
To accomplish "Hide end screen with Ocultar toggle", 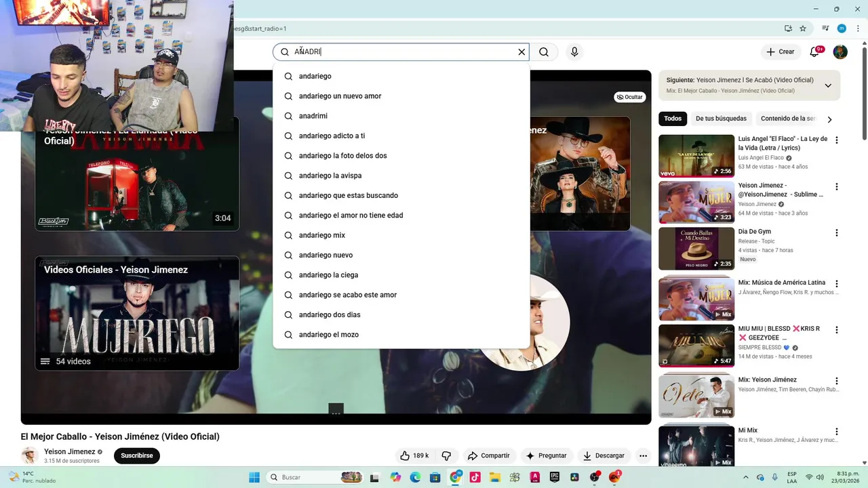I will tap(629, 97).
